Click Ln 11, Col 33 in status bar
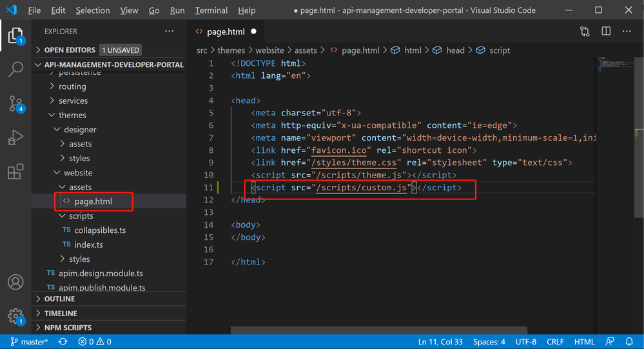 [440, 342]
